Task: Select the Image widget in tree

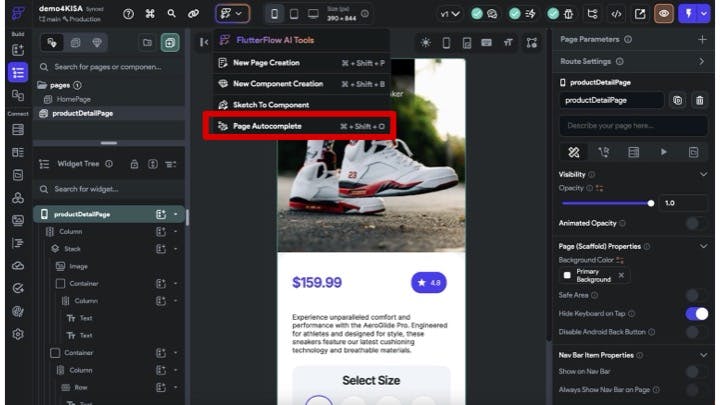Action: [78, 266]
